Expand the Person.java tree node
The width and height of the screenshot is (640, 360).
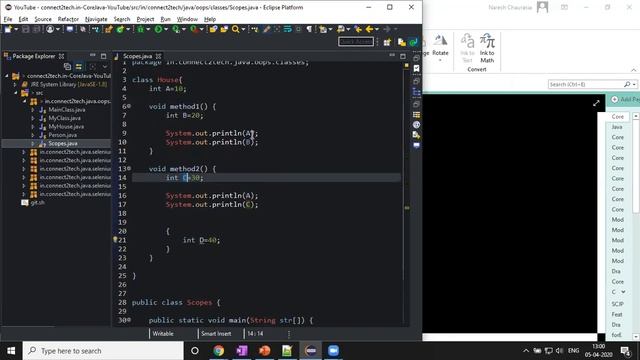coord(33,135)
